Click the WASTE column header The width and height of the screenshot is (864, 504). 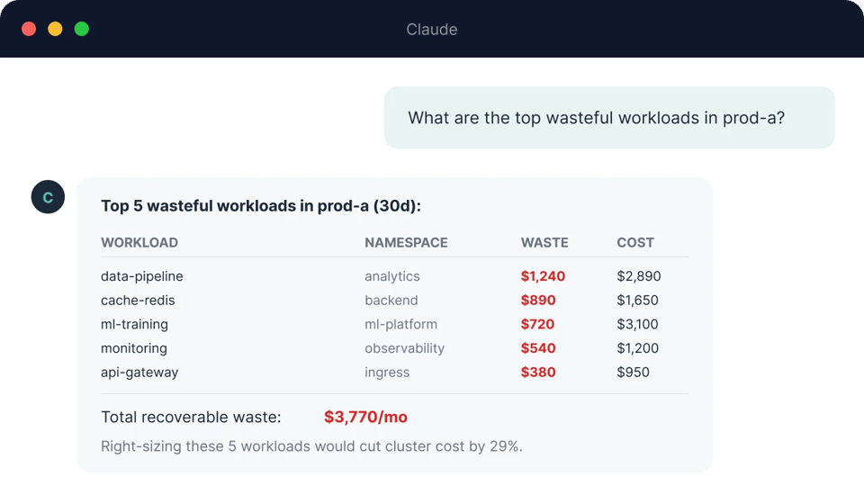(x=544, y=242)
